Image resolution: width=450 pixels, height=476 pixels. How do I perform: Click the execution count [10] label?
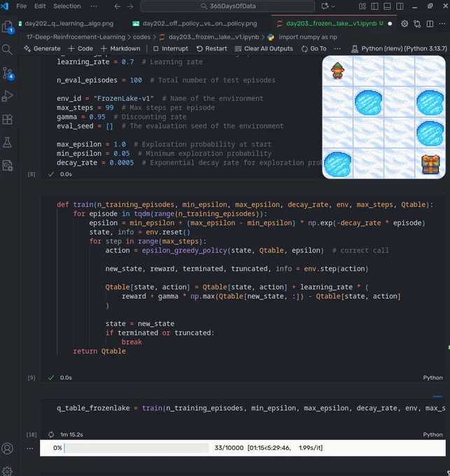(31, 435)
